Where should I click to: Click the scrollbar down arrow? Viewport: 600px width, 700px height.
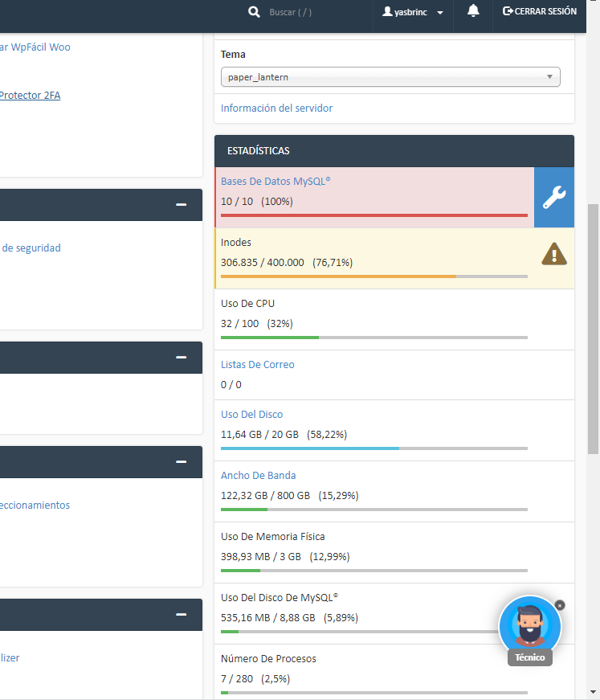[593, 692]
